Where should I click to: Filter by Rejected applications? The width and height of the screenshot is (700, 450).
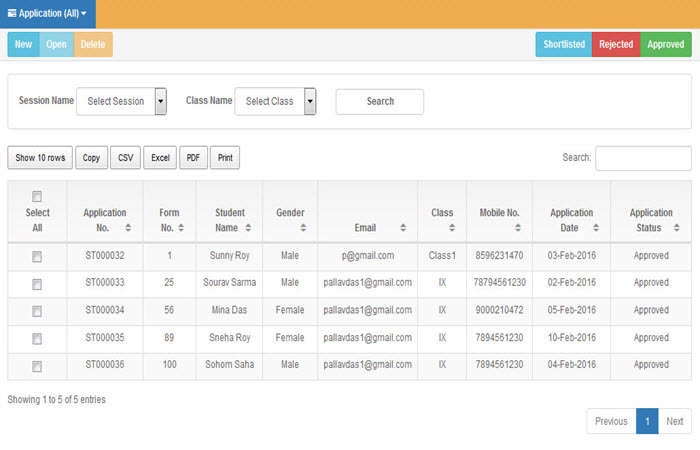[x=616, y=44]
